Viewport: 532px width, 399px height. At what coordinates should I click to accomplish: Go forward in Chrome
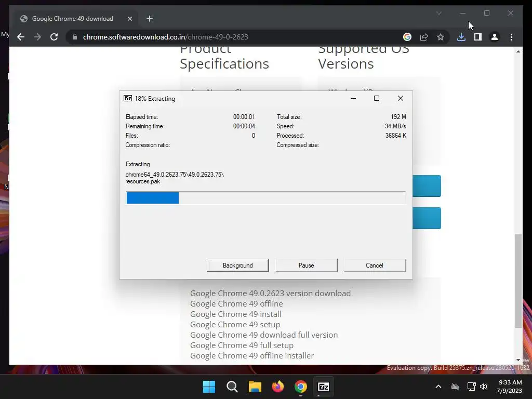(x=37, y=37)
